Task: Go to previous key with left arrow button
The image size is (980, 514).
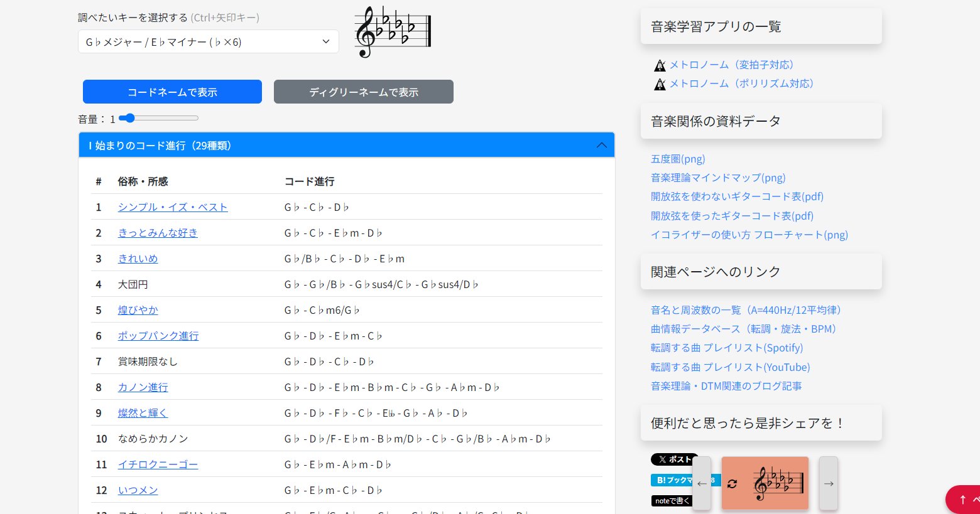Action: coord(702,483)
